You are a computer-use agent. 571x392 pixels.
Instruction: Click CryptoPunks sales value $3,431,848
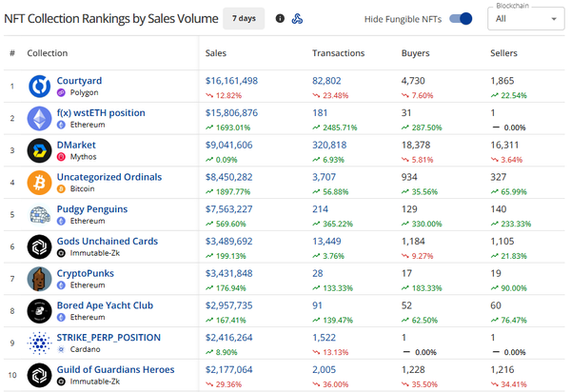[228, 273]
